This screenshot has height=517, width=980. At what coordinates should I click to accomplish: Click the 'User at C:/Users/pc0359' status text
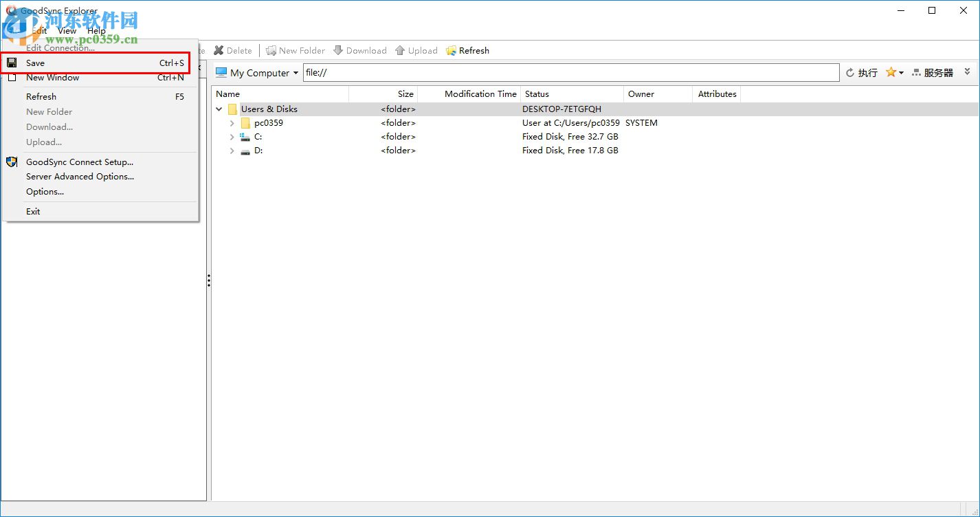point(570,123)
